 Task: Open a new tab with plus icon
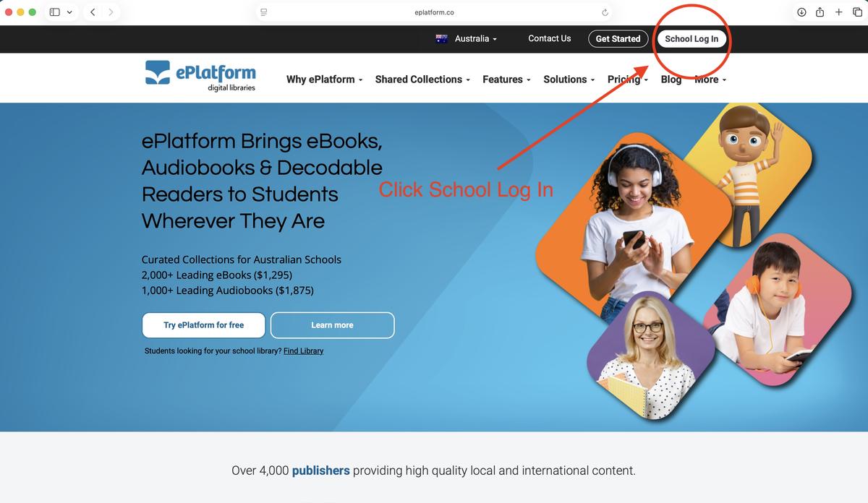tap(839, 12)
